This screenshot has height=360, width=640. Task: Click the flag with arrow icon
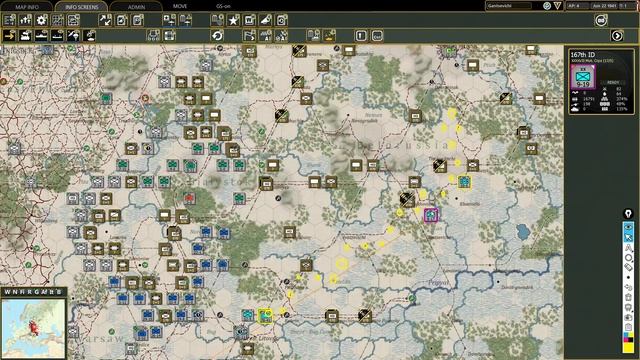[x=249, y=36]
